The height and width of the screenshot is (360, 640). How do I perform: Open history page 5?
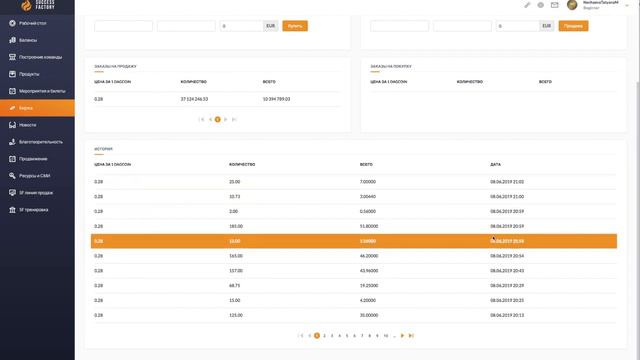tap(347, 336)
